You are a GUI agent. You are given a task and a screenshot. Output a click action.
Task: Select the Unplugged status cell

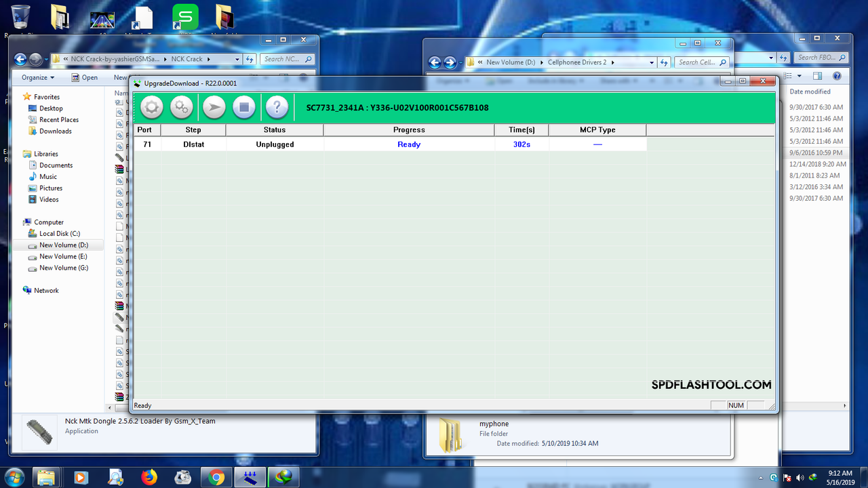[275, 144]
